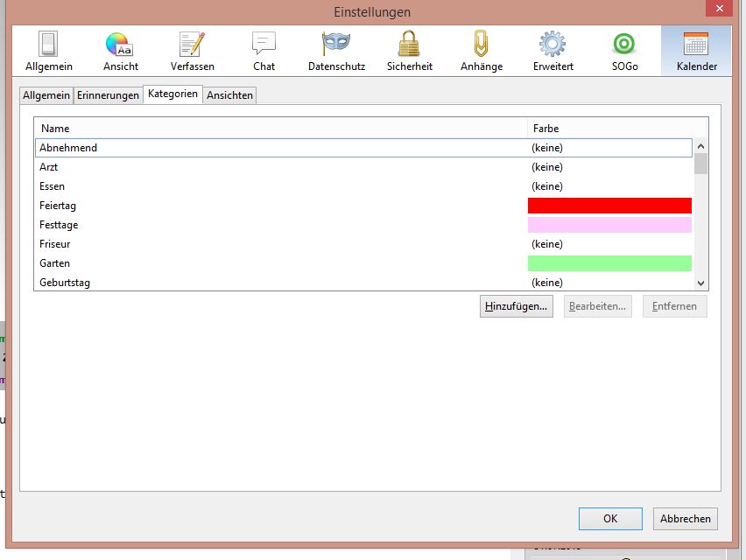Click the Hinzufügen... button

pos(517,306)
